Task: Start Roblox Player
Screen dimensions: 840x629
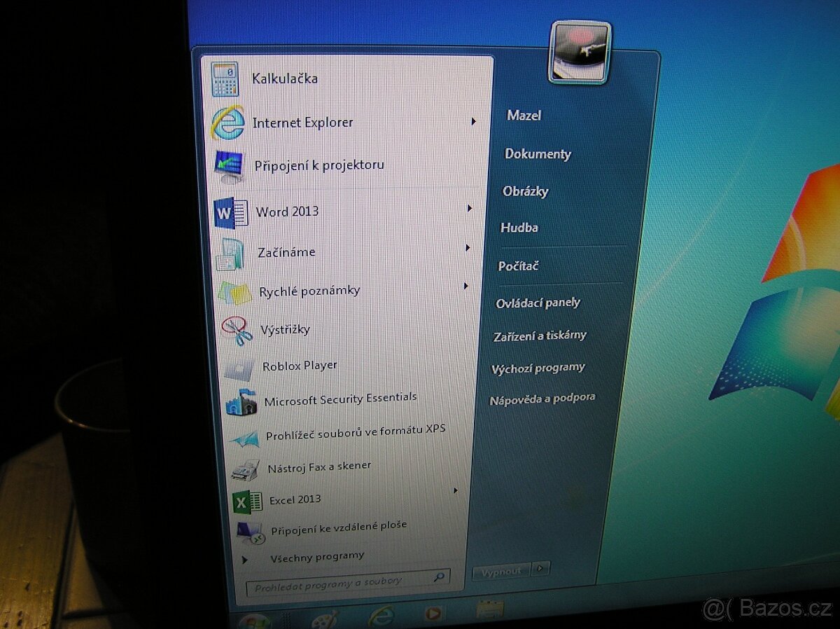Action: [299, 366]
